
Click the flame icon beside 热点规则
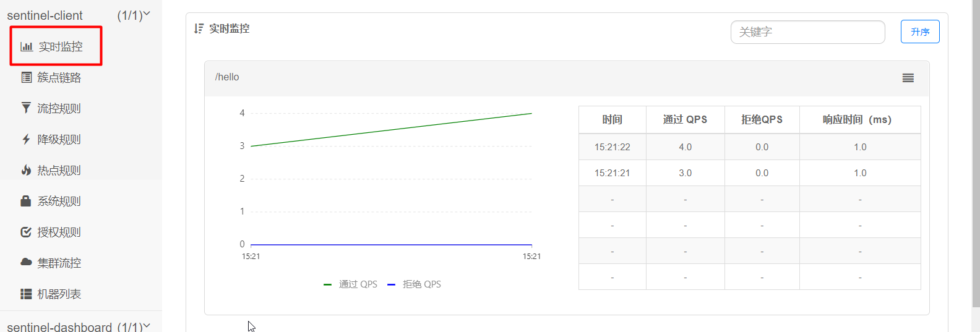pos(26,170)
